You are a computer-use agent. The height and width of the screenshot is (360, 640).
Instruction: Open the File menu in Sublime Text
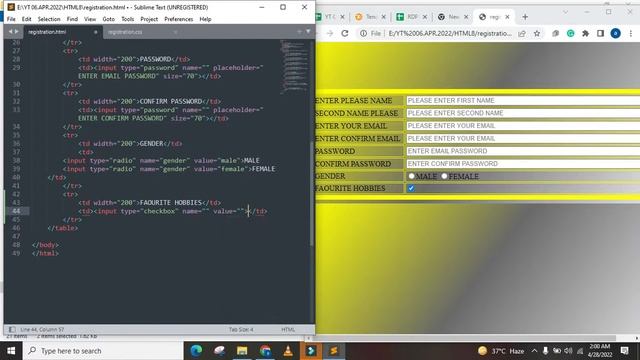(11, 19)
